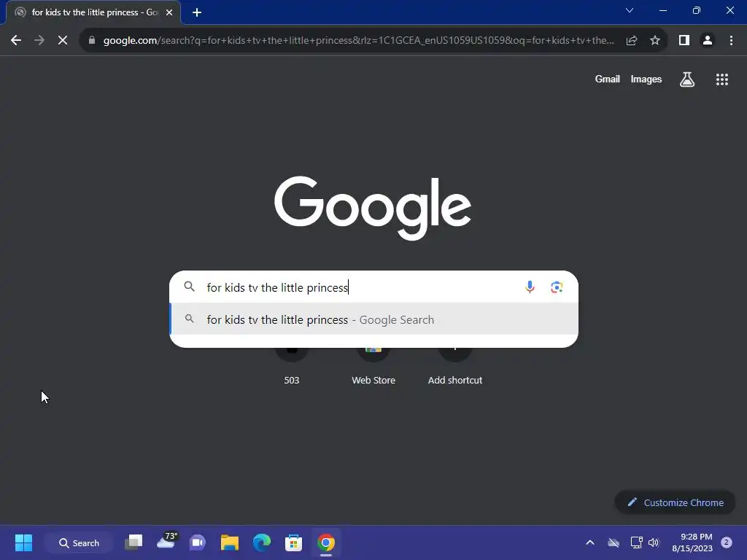Select the Google Search suggestion
The image size is (747, 560).
coord(374,319)
